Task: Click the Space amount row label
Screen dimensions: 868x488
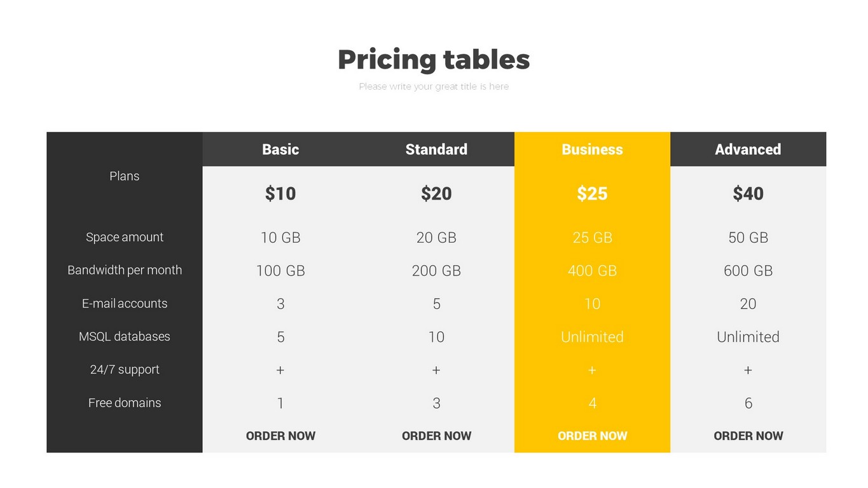Action: 125,237
